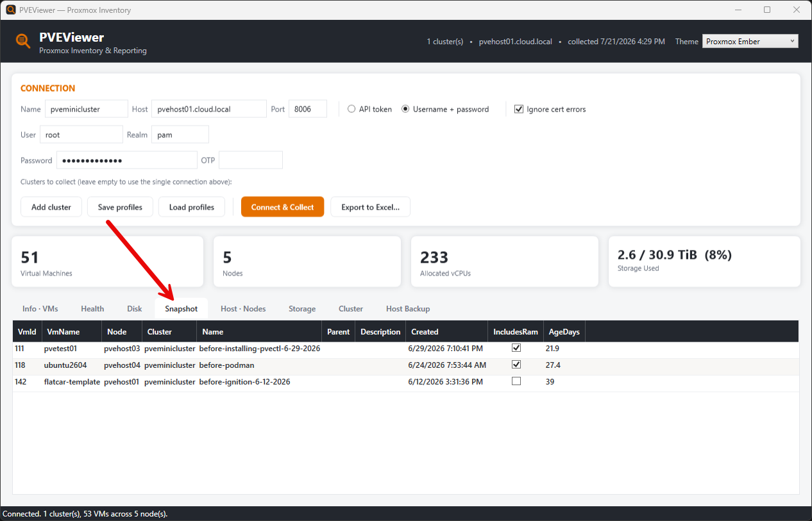Viewport: 812px width, 521px height.
Task: Click the Storage Used '2.6 / 30.9 TiB' card
Action: click(704, 261)
